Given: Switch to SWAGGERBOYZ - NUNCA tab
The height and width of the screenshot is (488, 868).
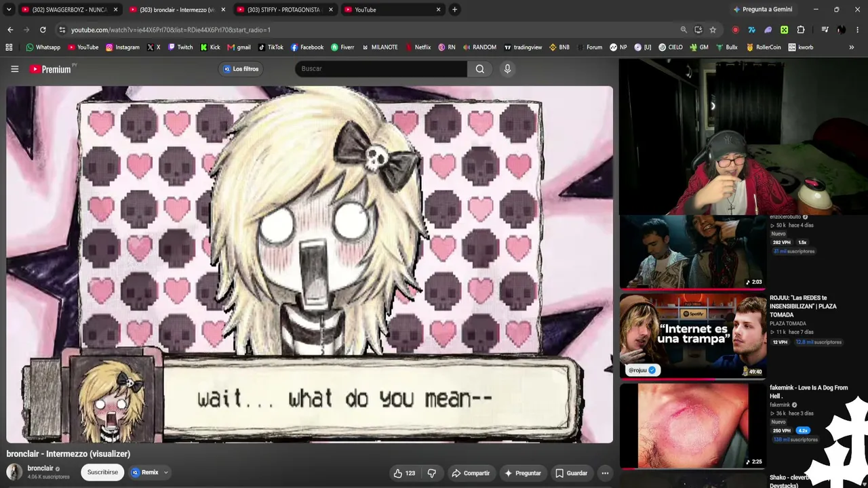Looking at the screenshot, I should tap(69, 9).
